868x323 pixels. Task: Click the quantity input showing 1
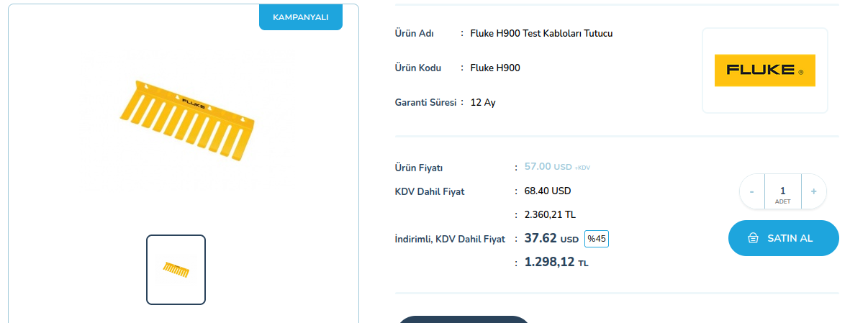coord(782,191)
